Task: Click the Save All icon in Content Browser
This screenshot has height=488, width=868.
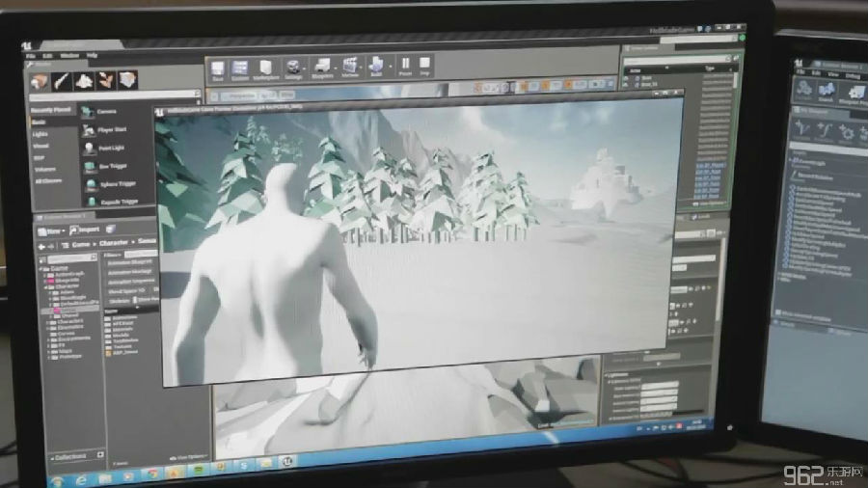Action: 111,229
